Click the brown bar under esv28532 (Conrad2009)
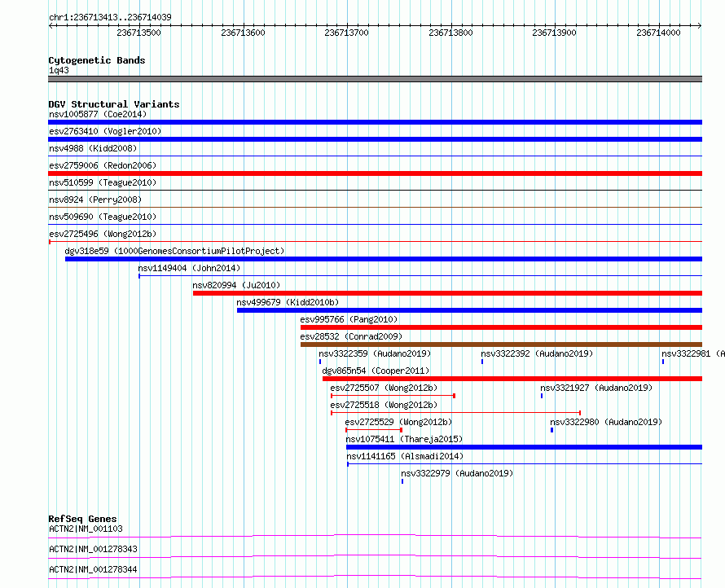The image size is (725, 588). (x=501, y=344)
